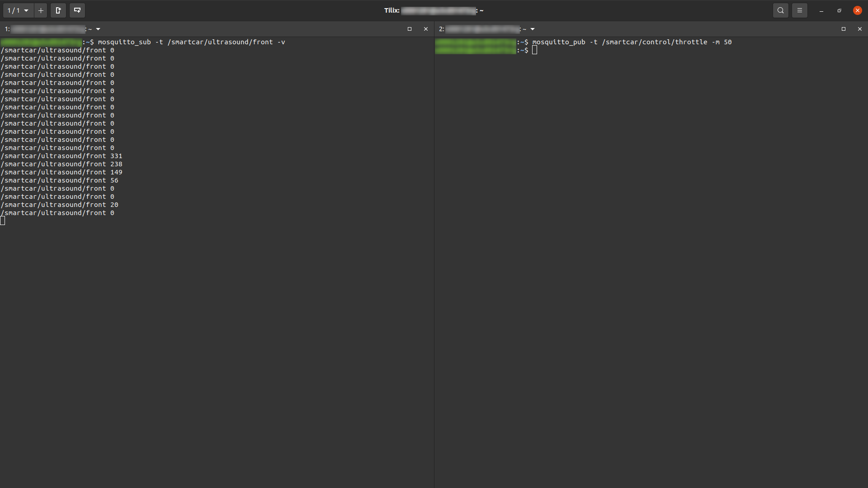Restore the Tilix window size
The height and width of the screenshot is (488, 868).
coord(839,10)
